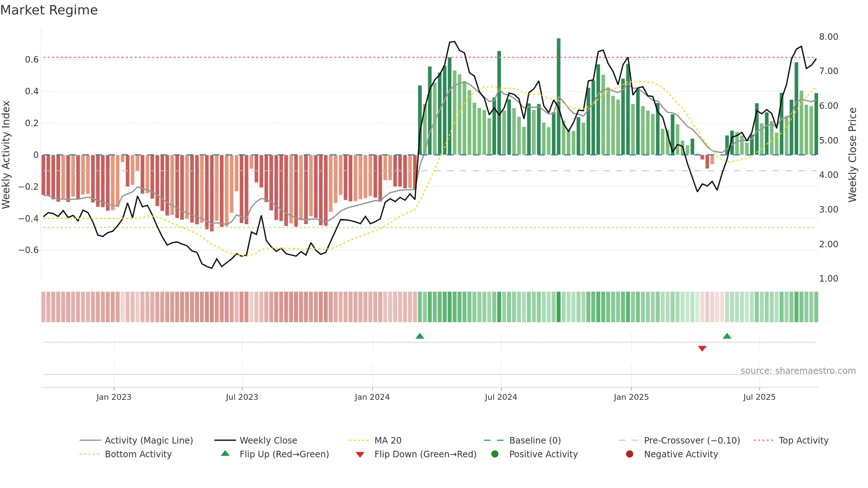The width and height of the screenshot is (868, 488).
Task: Click the green Positive Activity circle icon
Action: coord(495,454)
